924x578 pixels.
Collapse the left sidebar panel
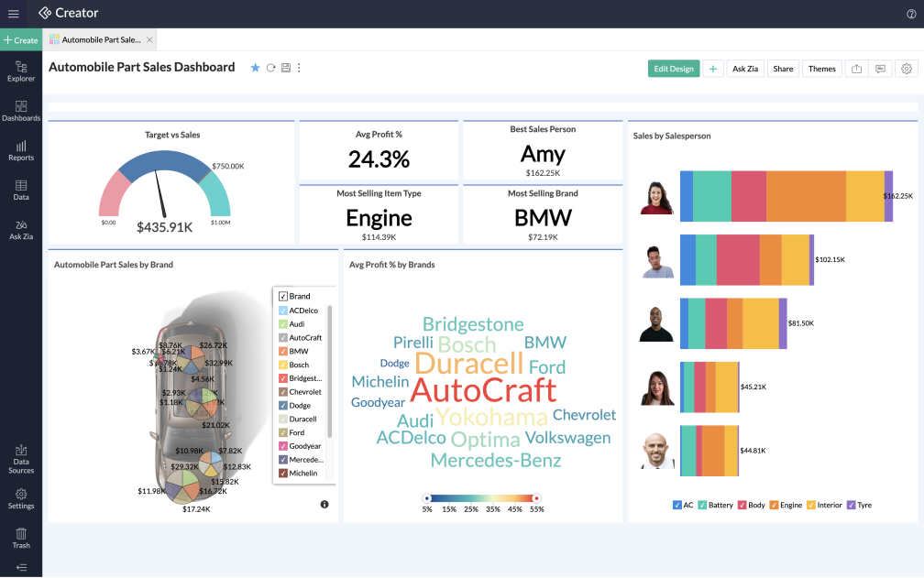tap(21, 567)
